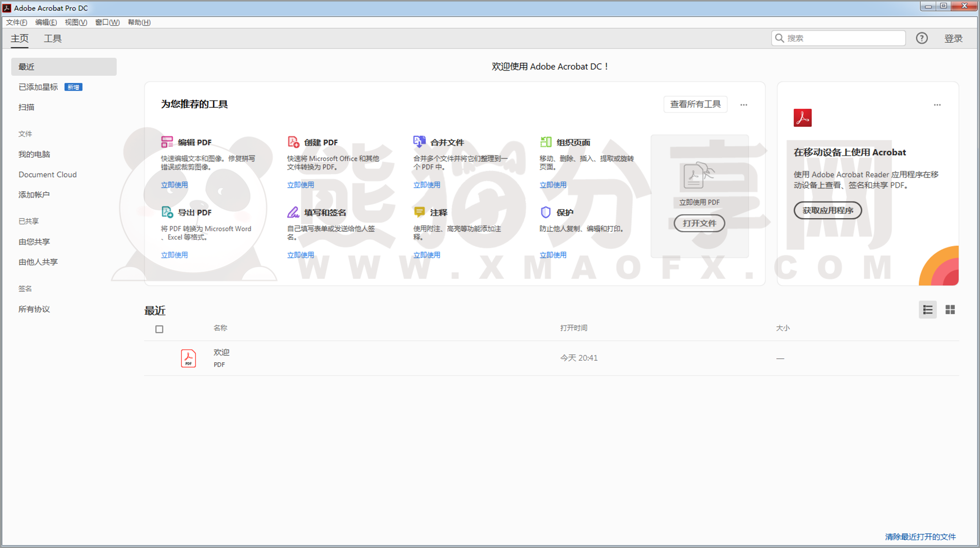
Task: Open the 注释 tool icon
Action: pos(419,212)
